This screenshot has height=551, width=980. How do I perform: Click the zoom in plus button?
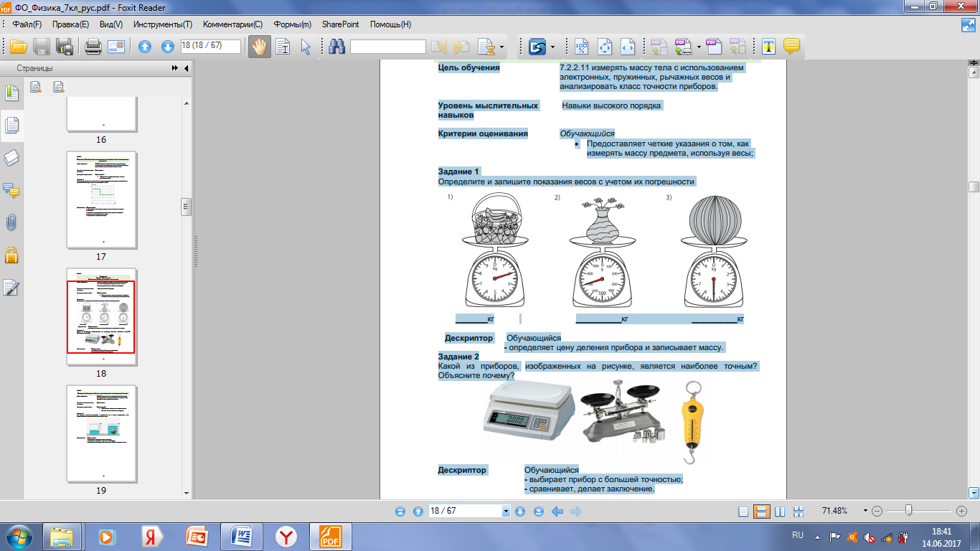(x=961, y=512)
